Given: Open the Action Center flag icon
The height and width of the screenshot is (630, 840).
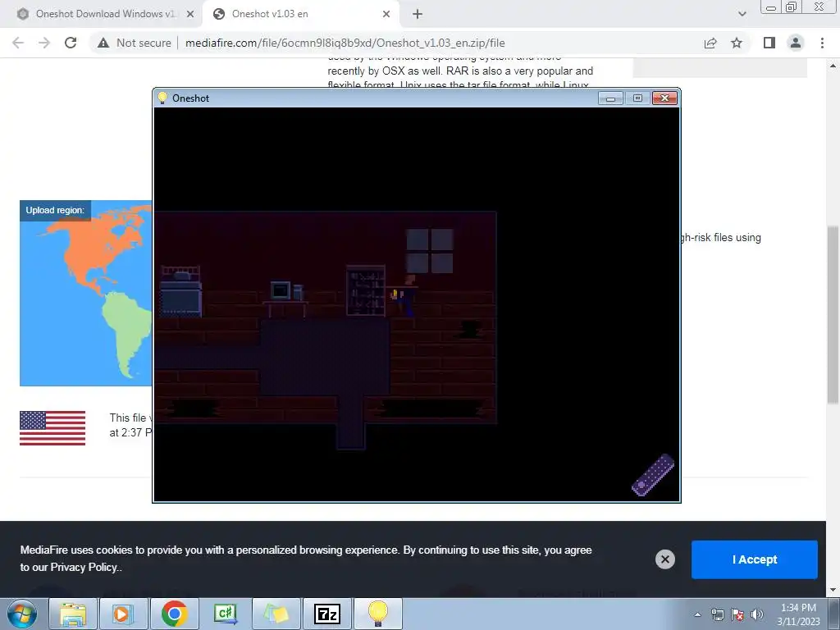Looking at the screenshot, I should click(737, 614).
